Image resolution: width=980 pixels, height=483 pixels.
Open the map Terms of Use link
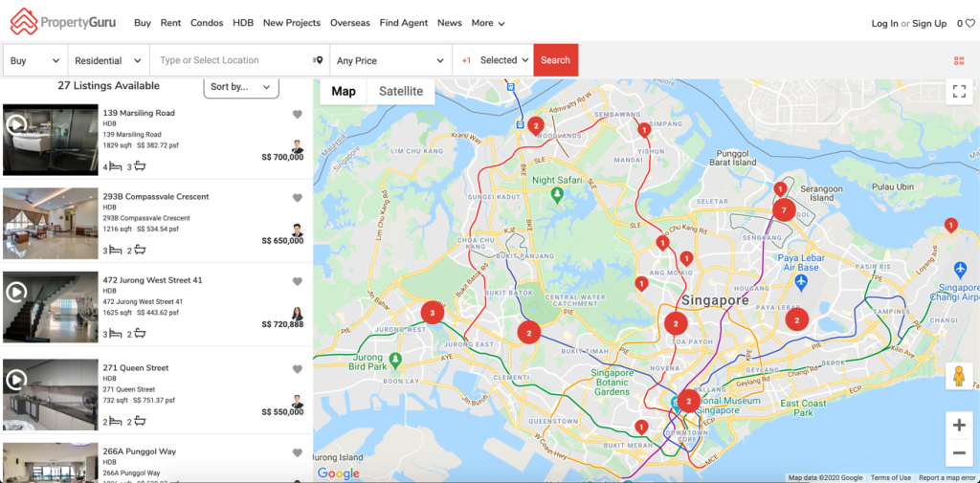[891, 478]
